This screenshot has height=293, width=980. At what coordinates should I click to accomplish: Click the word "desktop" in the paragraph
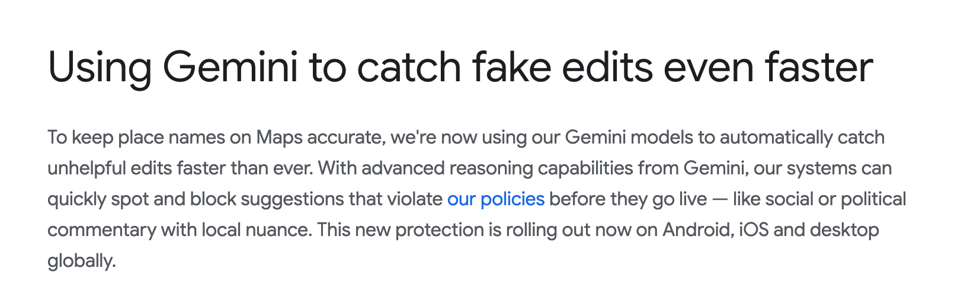click(844, 230)
